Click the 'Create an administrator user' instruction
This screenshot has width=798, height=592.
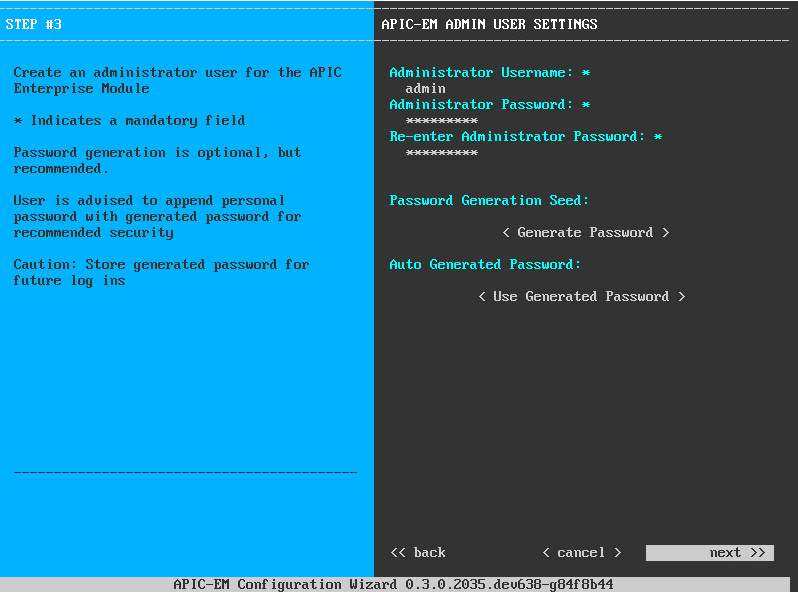pyautogui.click(x=177, y=80)
